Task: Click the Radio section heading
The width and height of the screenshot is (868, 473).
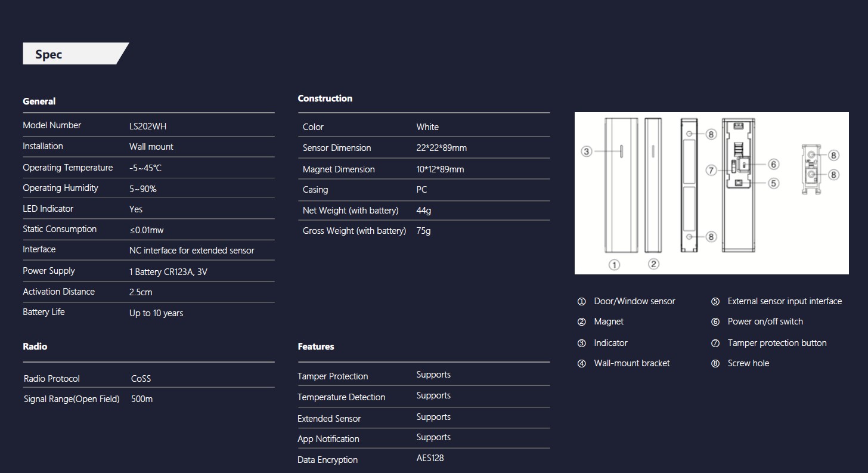Action: (x=35, y=347)
